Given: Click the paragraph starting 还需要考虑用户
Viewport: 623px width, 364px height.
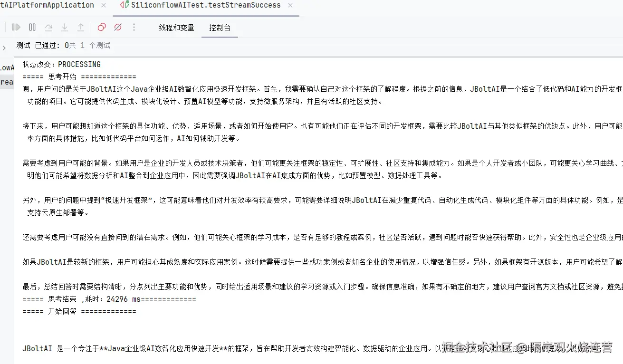Looking at the screenshot, I should coord(323,237).
